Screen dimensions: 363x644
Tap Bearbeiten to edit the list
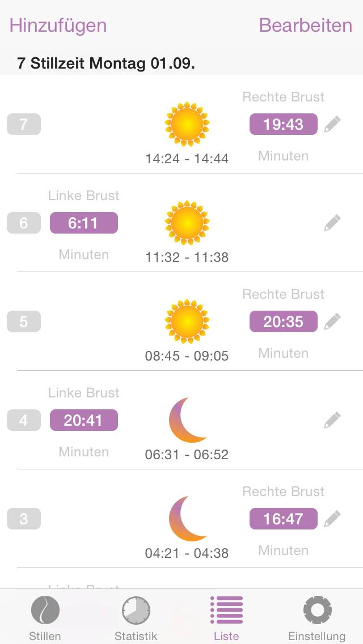click(x=305, y=26)
